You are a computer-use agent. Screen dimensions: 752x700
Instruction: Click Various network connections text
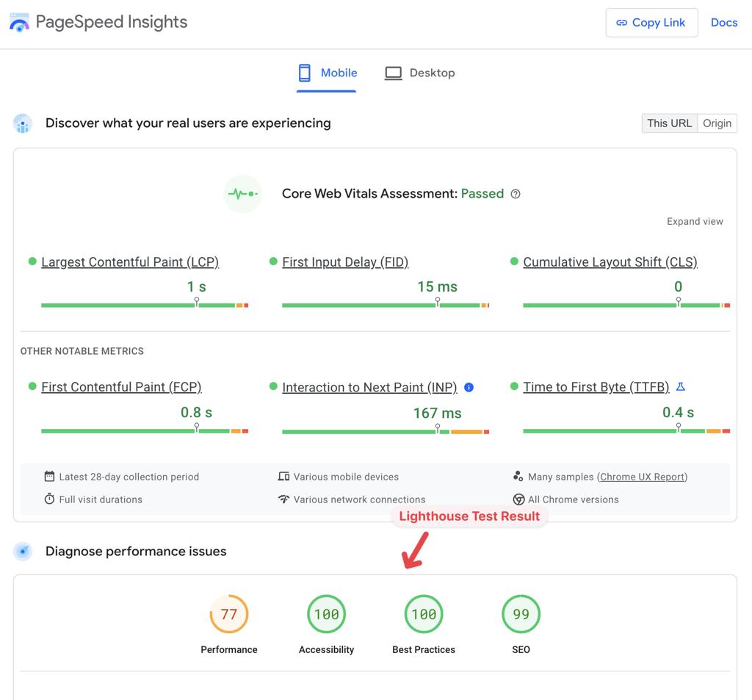pyautogui.click(x=359, y=499)
